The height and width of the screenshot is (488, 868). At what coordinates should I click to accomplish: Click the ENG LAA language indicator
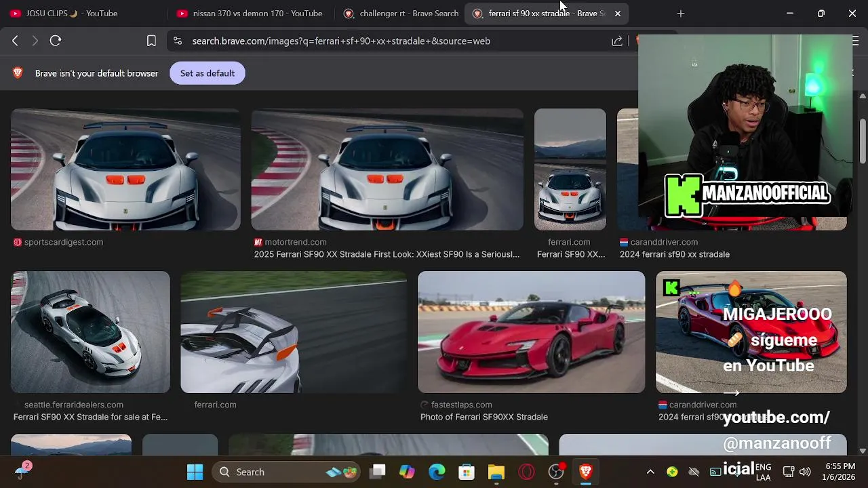coord(763,472)
